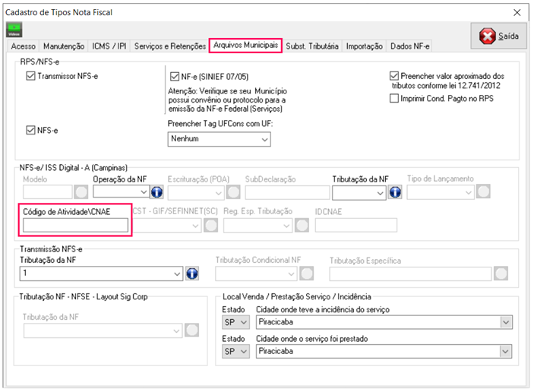Select the Serviços e Retenções tab
Viewport: 534px width, 392px height.
coord(169,46)
